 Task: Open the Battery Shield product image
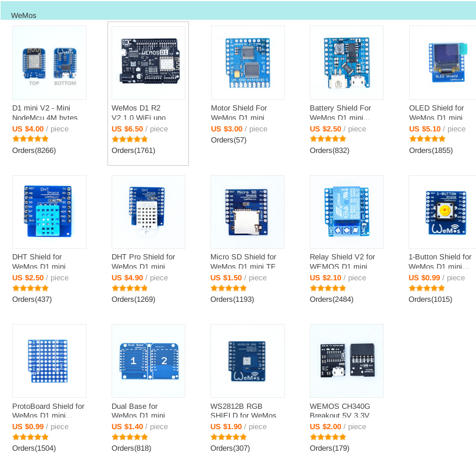click(346, 63)
